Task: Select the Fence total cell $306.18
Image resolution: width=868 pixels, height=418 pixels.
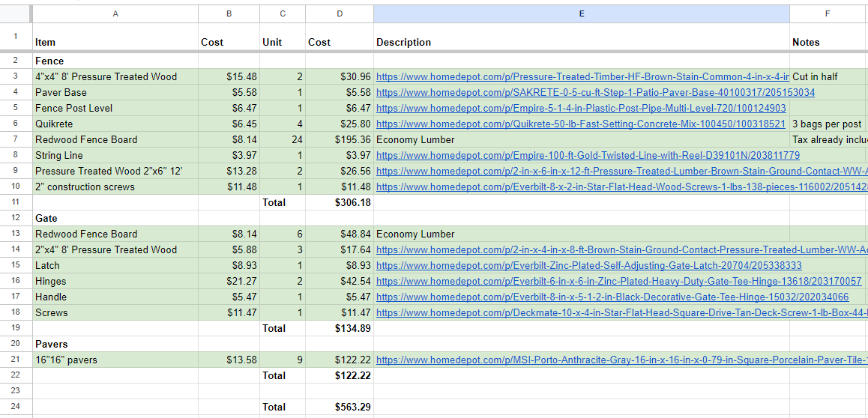Action: coord(339,203)
